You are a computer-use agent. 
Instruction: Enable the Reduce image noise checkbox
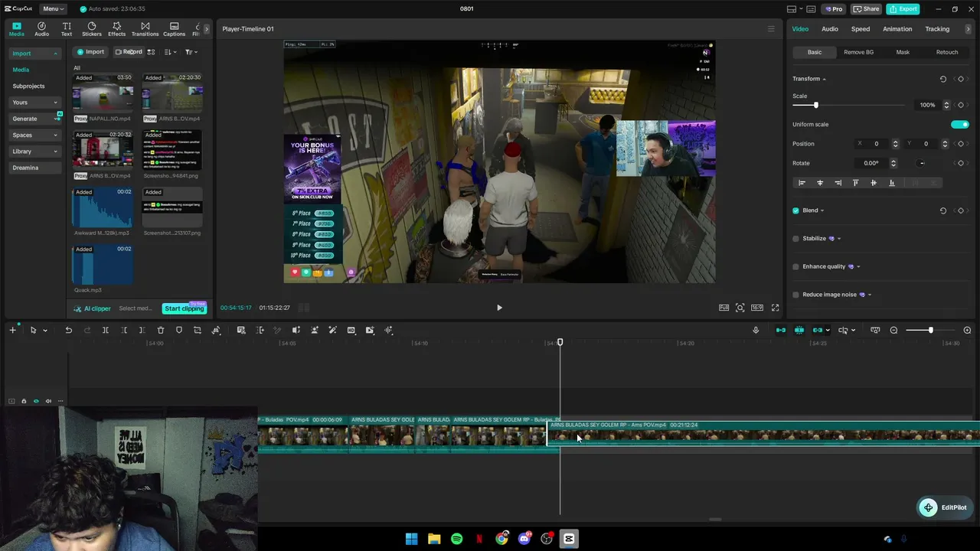795,295
